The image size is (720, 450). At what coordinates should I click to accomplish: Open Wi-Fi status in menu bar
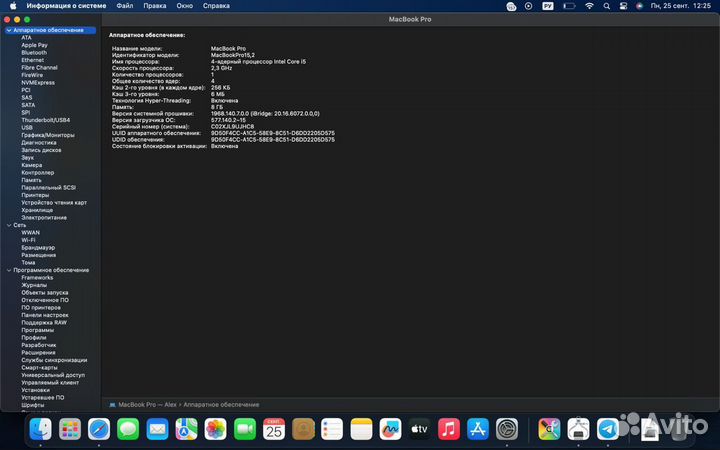(x=589, y=6)
